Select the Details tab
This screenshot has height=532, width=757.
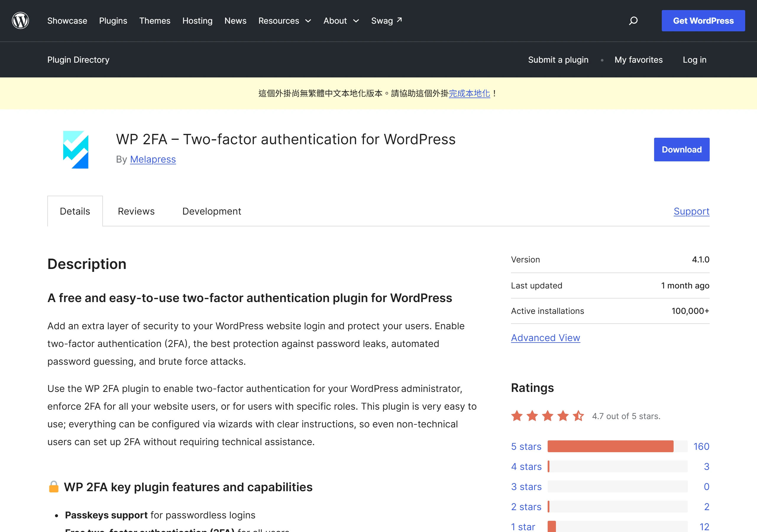[x=75, y=211]
